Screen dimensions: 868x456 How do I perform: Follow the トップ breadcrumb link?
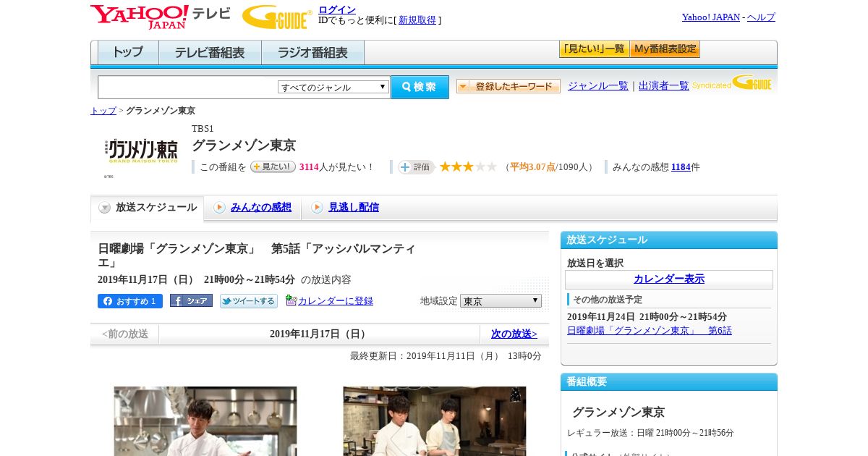(103, 111)
